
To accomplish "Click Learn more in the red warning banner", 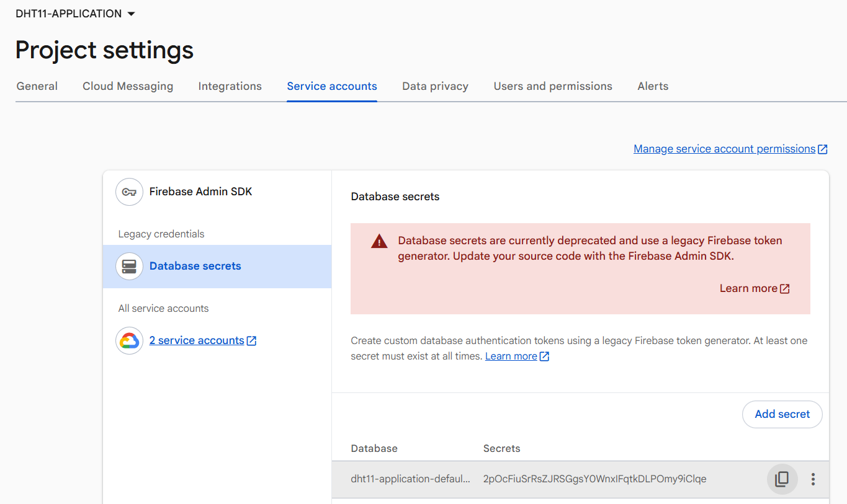I will pos(748,288).
